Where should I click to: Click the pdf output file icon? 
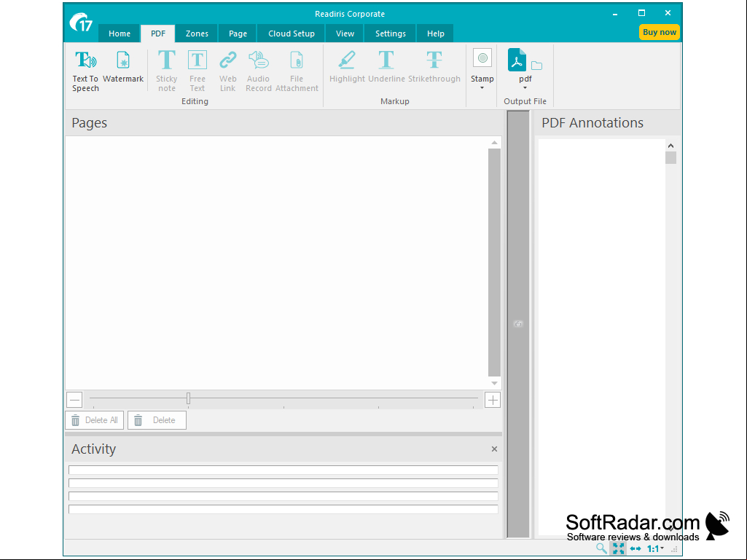click(517, 60)
